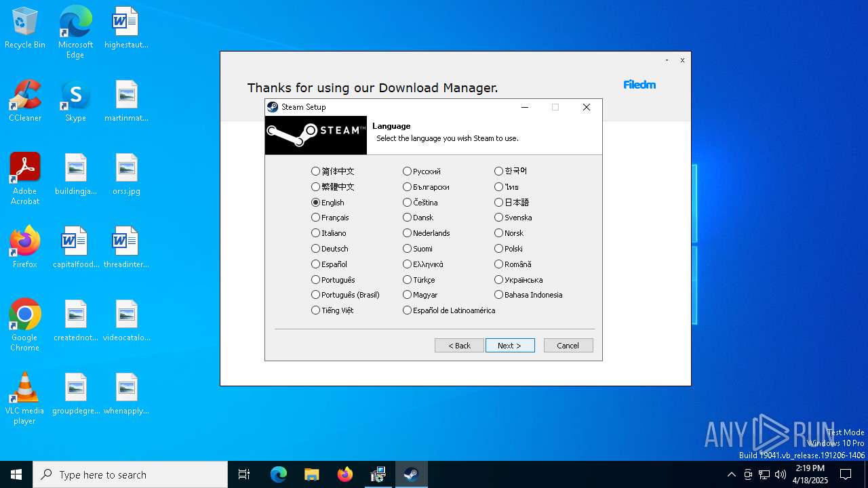Click the Edge icon in the taskbar
The width and height of the screenshot is (868, 488).
279,474
